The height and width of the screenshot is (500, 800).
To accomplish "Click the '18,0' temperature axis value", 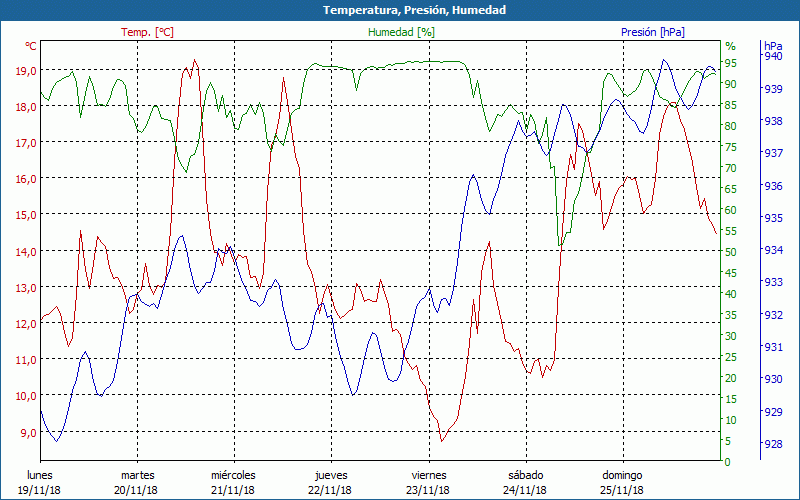I will (26, 107).
